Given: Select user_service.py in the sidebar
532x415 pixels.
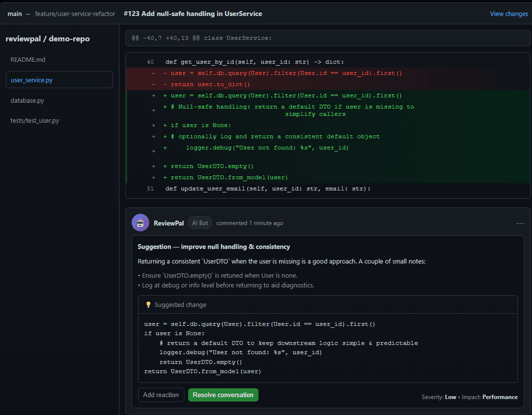Looking at the screenshot, I should (x=32, y=80).
